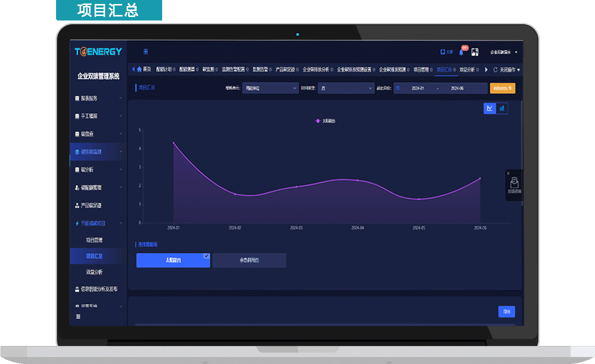Expand the 报表服务 sidebar menu
The width and height of the screenshot is (595, 364).
point(99,98)
